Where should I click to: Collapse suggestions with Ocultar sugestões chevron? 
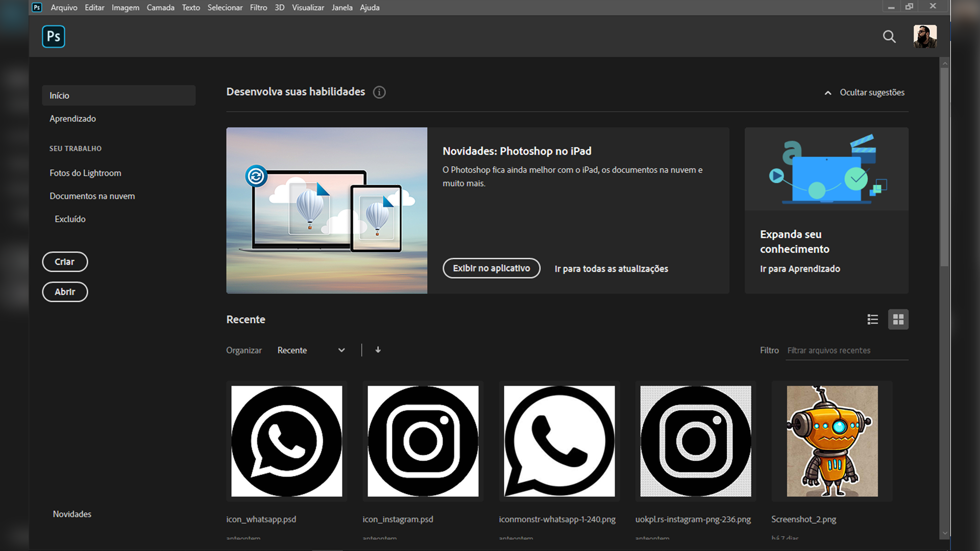pyautogui.click(x=828, y=93)
